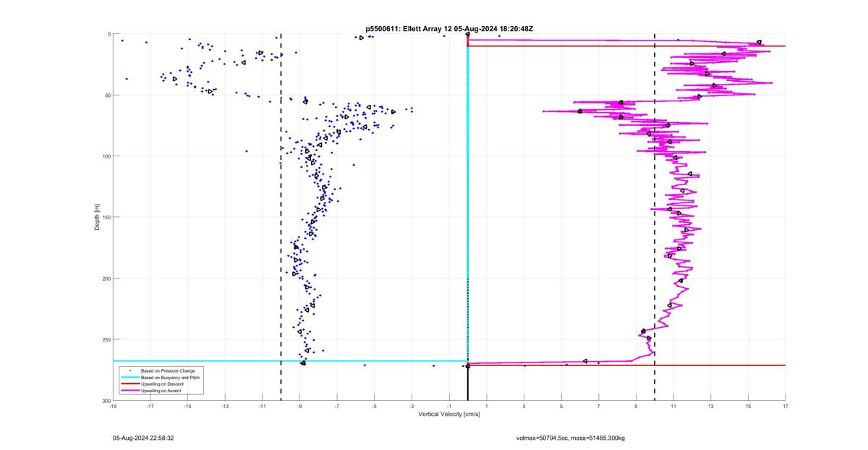Click the x-axis tick label '-9'
The width and height of the screenshot is (868, 450).
click(299, 406)
